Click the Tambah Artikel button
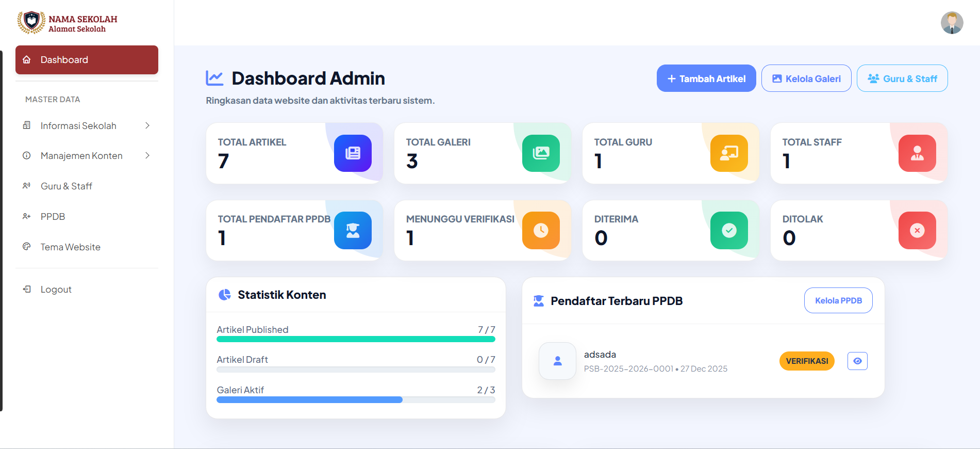Image resolution: width=980 pixels, height=449 pixels. click(x=706, y=78)
